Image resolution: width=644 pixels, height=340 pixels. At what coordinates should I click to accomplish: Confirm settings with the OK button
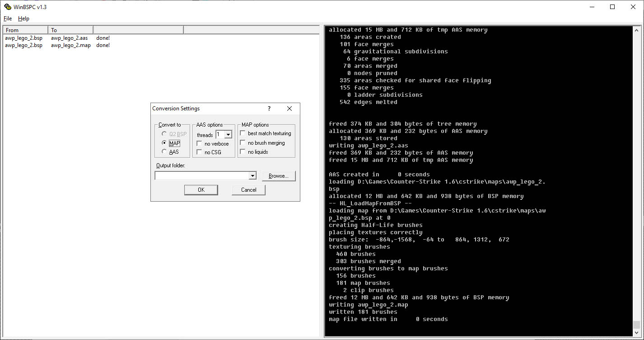click(201, 190)
